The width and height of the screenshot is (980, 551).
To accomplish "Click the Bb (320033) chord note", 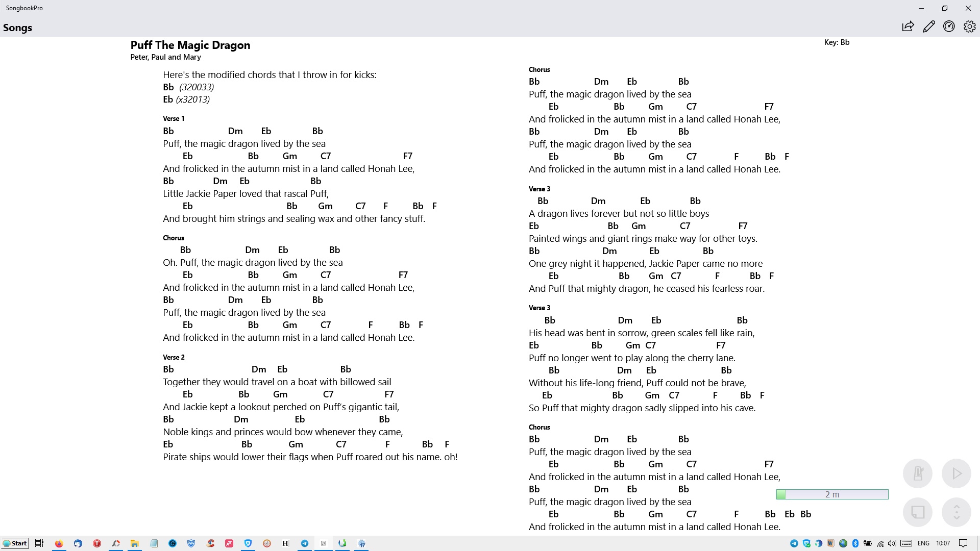I will click(188, 87).
